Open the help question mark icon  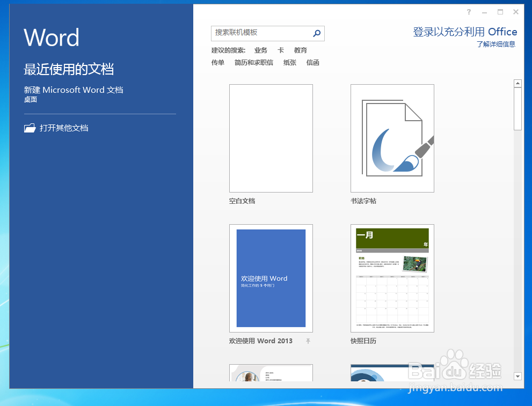(x=469, y=12)
